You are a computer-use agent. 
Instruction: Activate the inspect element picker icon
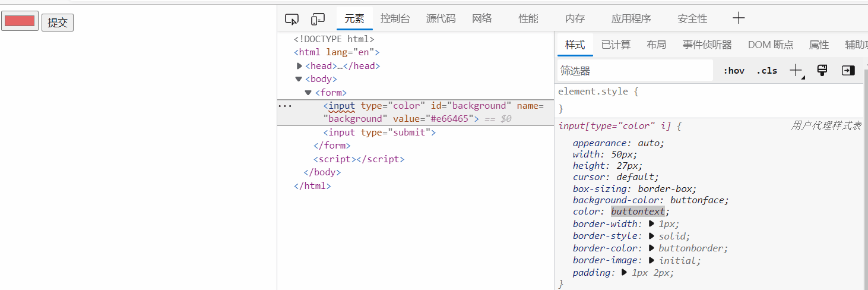[292, 19]
